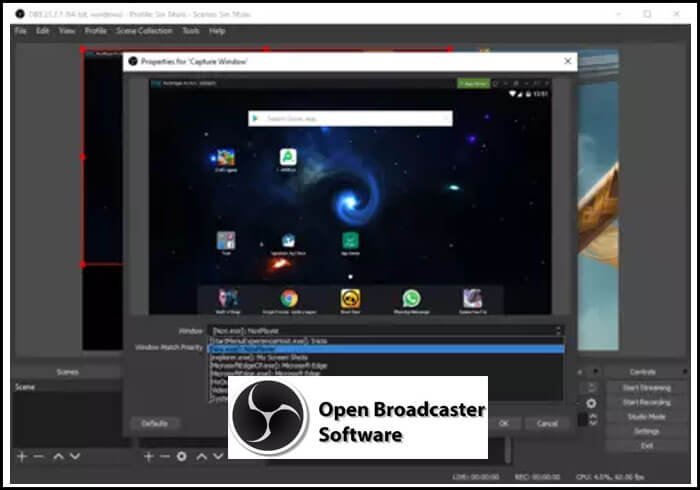Remove the selected source with the minus icon

(165, 456)
